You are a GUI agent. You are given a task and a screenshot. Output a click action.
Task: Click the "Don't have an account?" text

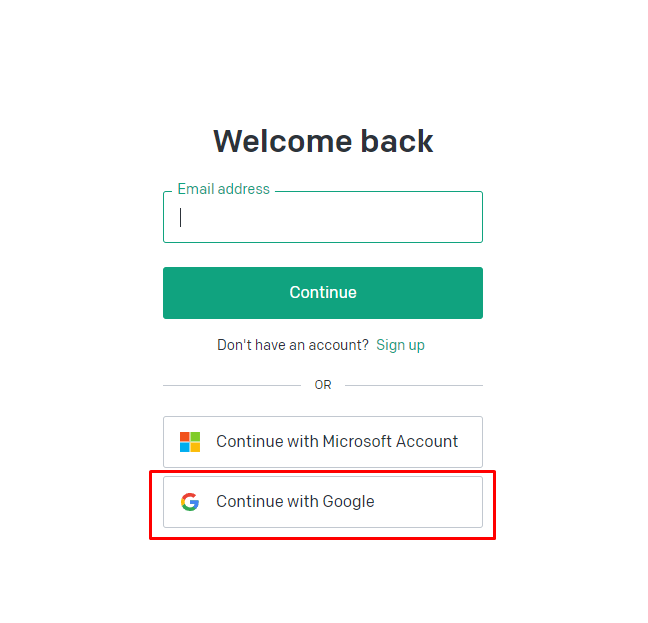(x=293, y=345)
